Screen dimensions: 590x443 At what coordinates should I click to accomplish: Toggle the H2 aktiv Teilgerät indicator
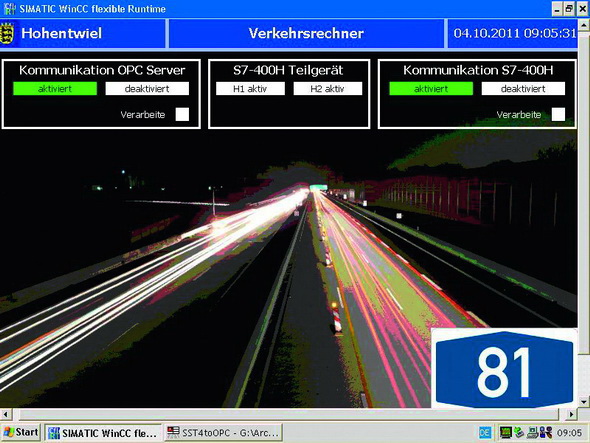328,89
